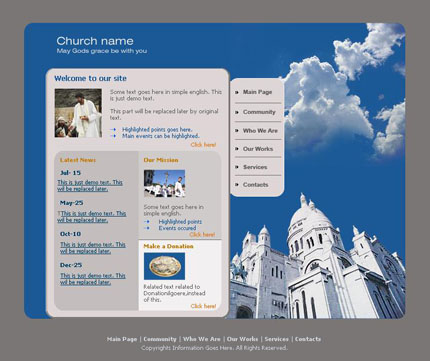Open Contacts in side menu
Screen dimensions: 430x361
(x=255, y=185)
